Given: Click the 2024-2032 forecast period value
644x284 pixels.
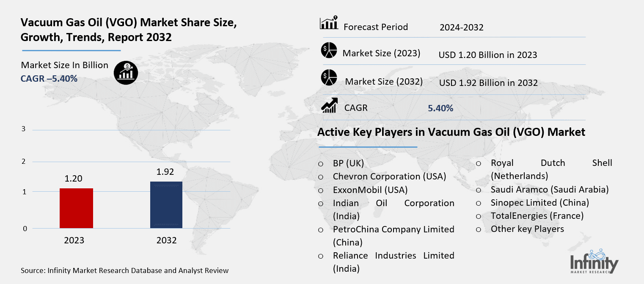Looking at the screenshot, I should (x=462, y=27).
